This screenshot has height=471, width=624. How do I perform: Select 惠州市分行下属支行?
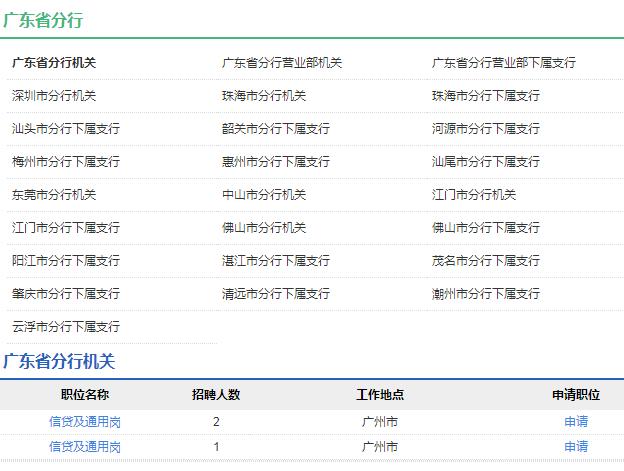coord(276,162)
